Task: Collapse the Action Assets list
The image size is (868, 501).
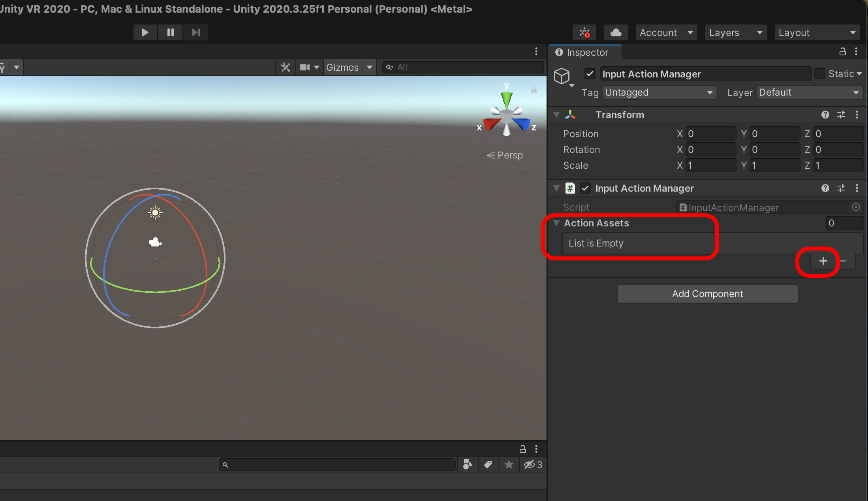Action: point(556,223)
